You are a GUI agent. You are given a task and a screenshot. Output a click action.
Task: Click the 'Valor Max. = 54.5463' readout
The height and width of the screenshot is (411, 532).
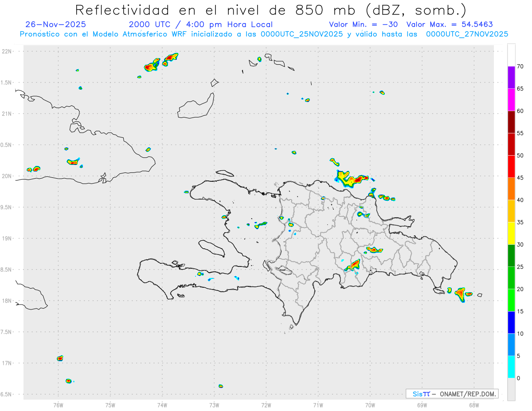(x=450, y=24)
